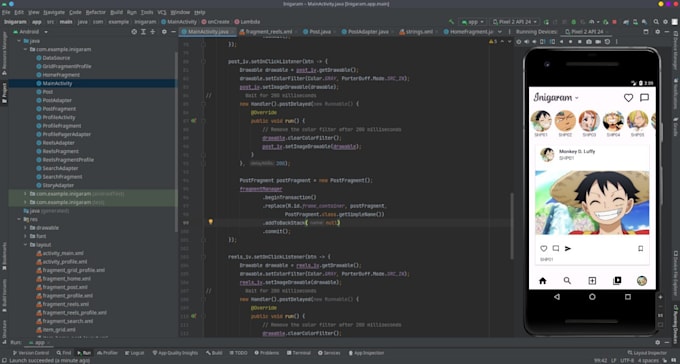Click Android system Back button on emulator

pyautogui.click(x=557, y=297)
